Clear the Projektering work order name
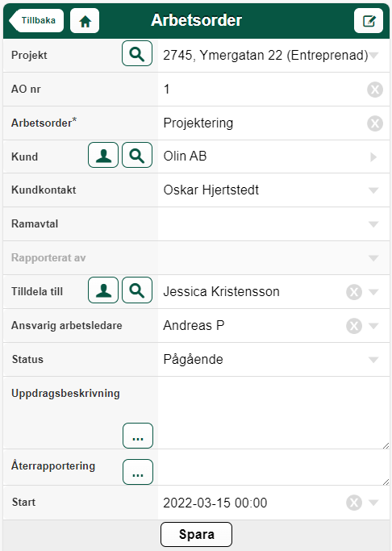The width and height of the screenshot is (392, 551). 375,123
